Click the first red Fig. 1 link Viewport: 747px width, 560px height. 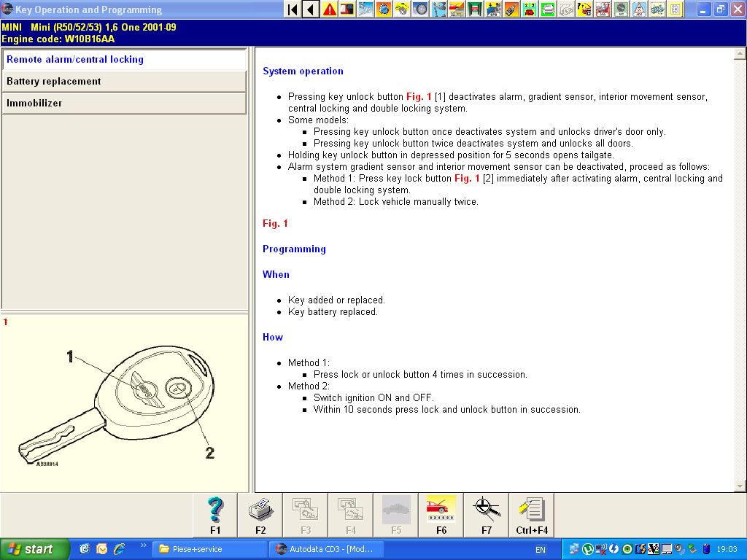pos(419,97)
